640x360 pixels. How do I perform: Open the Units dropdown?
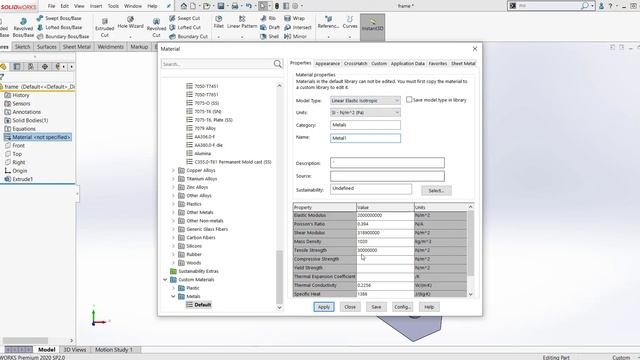pos(365,112)
